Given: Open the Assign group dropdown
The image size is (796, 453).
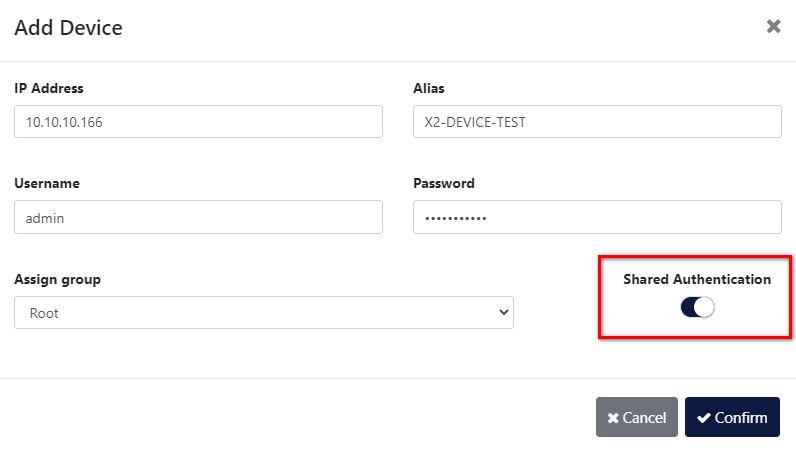Looking at the screenshot, I should [263, 313].
